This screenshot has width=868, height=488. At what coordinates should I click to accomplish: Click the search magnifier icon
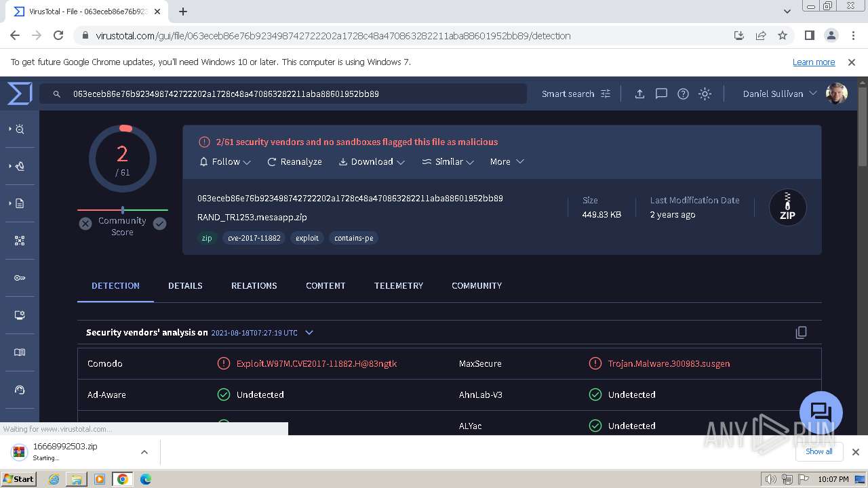tap(57, 94)
